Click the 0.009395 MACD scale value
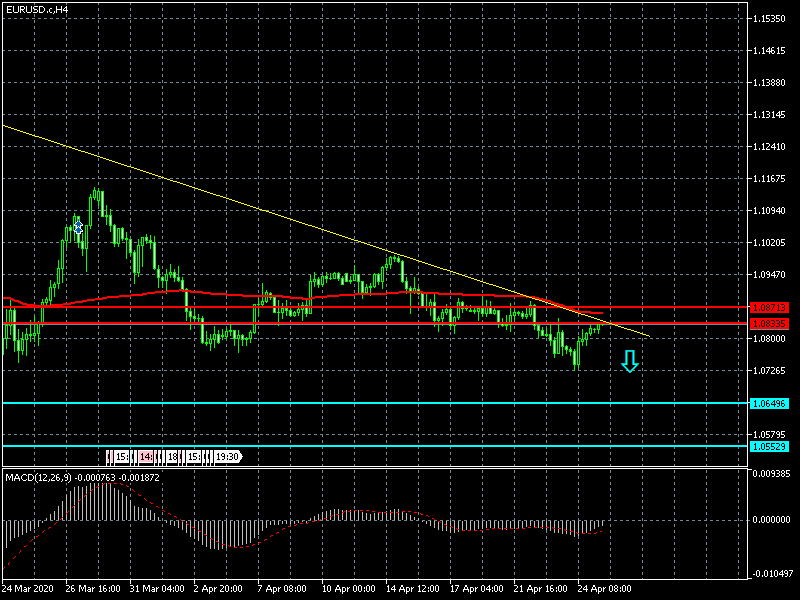This screenshot has width=800, height=600. [773, 472]
